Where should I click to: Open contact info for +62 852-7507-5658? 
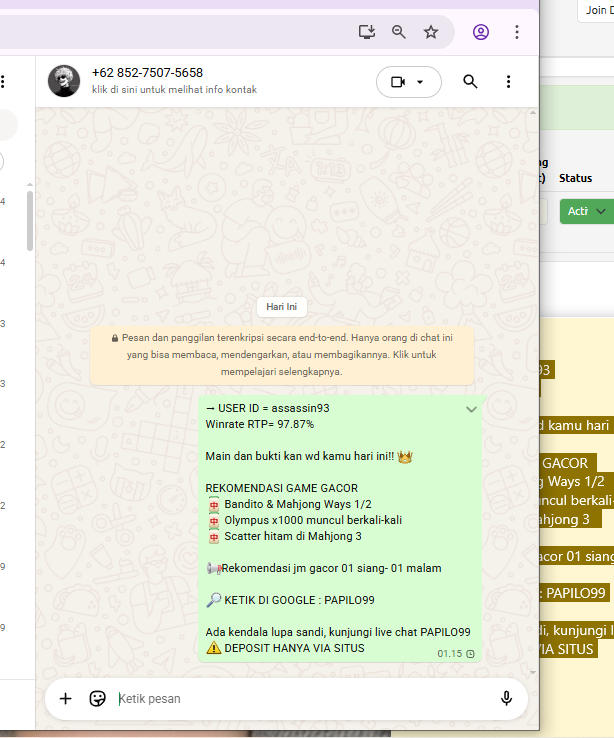(174, 80)
